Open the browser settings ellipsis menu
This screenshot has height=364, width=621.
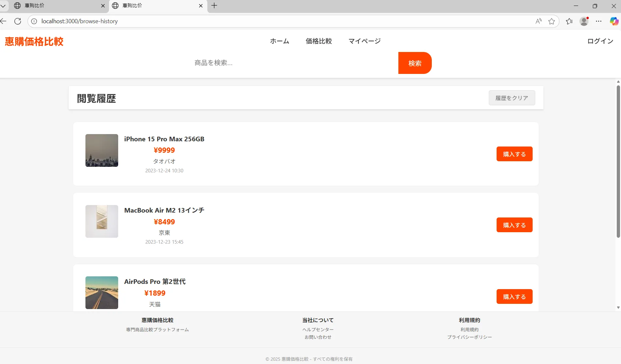click(x=599, y=21)
